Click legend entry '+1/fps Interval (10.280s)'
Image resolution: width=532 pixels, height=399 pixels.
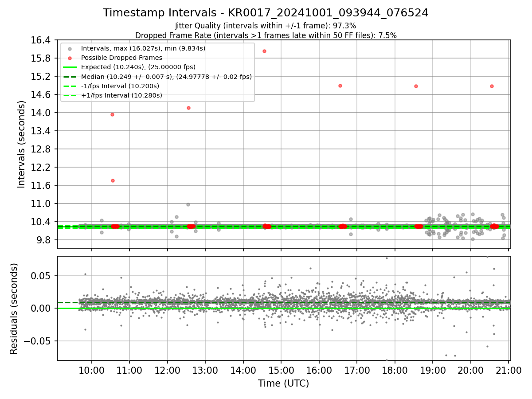click(121, 95)
